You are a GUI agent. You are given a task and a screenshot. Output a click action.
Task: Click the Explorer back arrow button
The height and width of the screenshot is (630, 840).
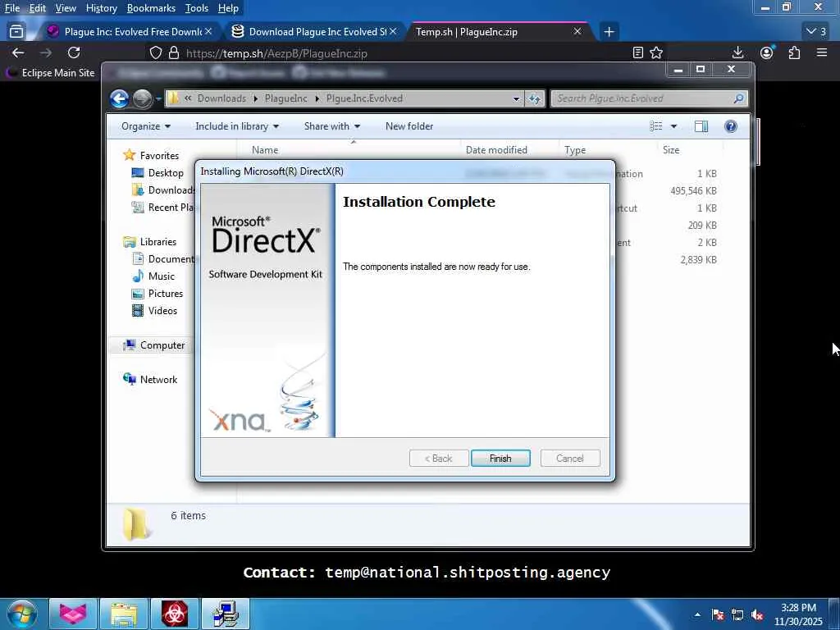(120, 98)
